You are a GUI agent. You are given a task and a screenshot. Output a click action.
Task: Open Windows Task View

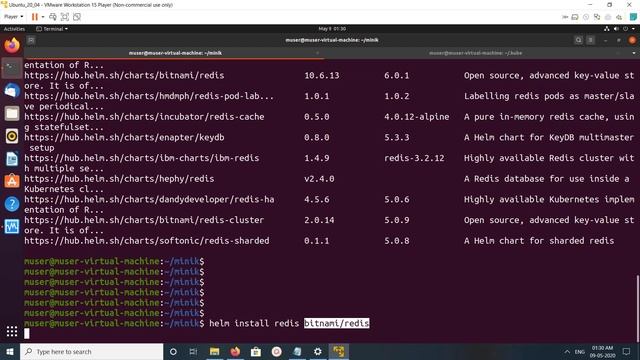point(193,351)
